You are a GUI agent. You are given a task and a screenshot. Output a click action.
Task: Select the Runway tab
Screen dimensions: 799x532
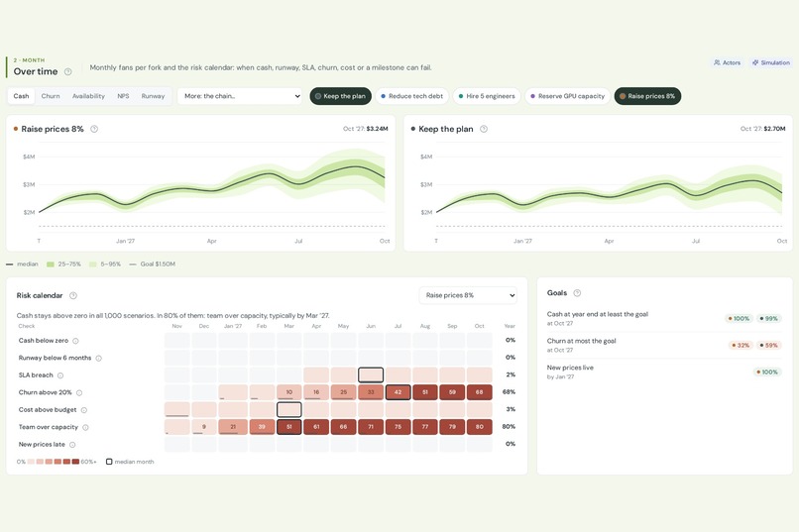tap(153, 96)
